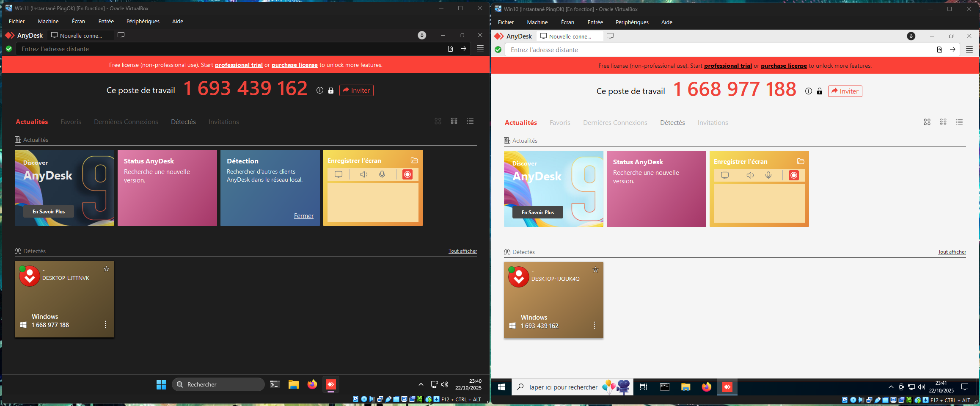Viewport: 980px width, 406px height.
Task: Click lock icon next to ID 1 693 439 162
Action: point(331,90)
